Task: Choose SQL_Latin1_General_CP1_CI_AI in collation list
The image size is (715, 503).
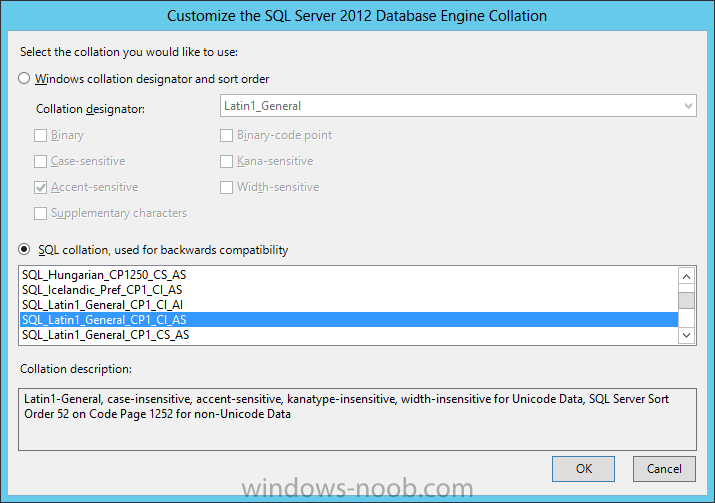Action: (x=349, y=305)
